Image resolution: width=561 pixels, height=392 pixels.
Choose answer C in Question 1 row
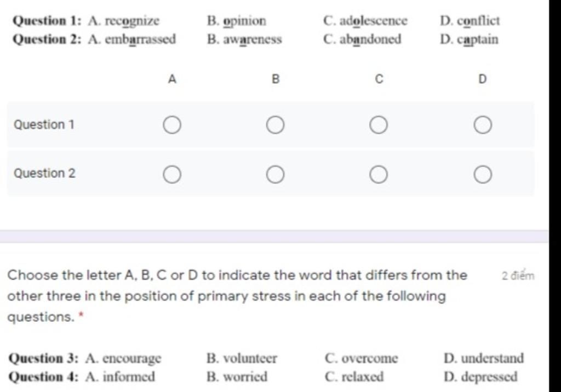[x=379, y=125]
